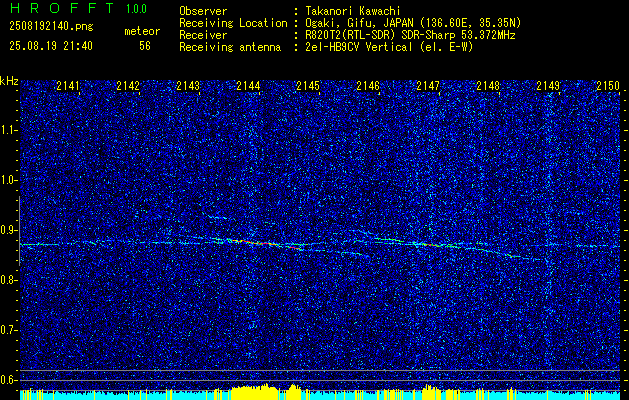Click the 2148 time marker
Screen dimensions: 629x400
[488, 85]
